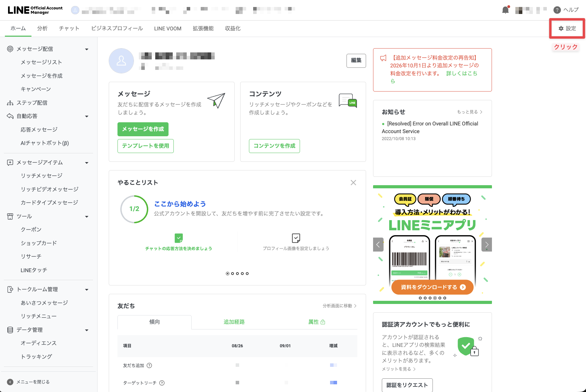Select first やることリスト page dot
Screen dimensions: 586x392
(x=228, y=274)
